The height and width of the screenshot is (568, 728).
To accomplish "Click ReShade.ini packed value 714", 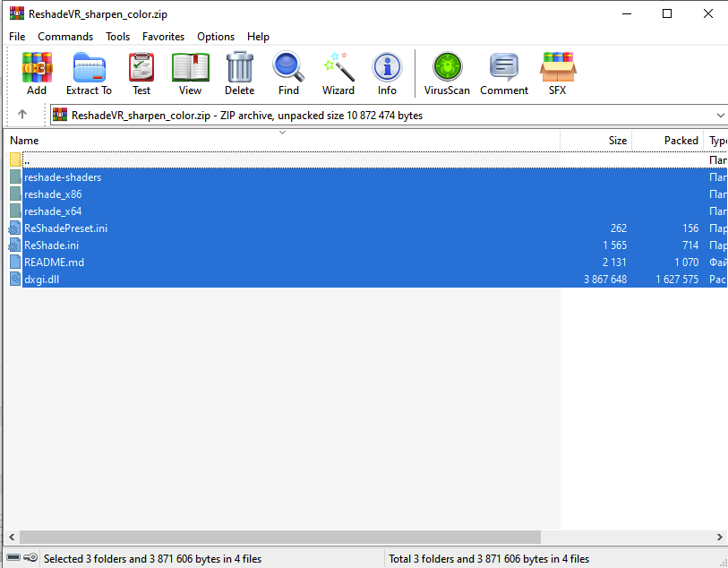I will point(690,245).
